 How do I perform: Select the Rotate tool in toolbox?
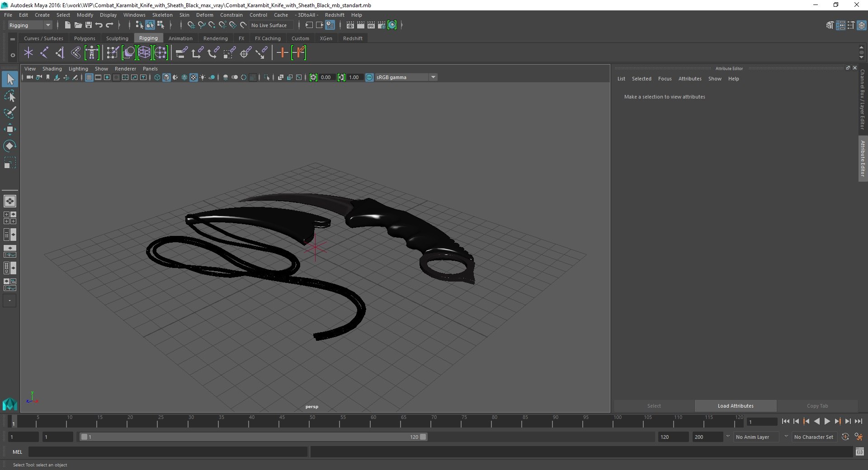click(9, 146)
